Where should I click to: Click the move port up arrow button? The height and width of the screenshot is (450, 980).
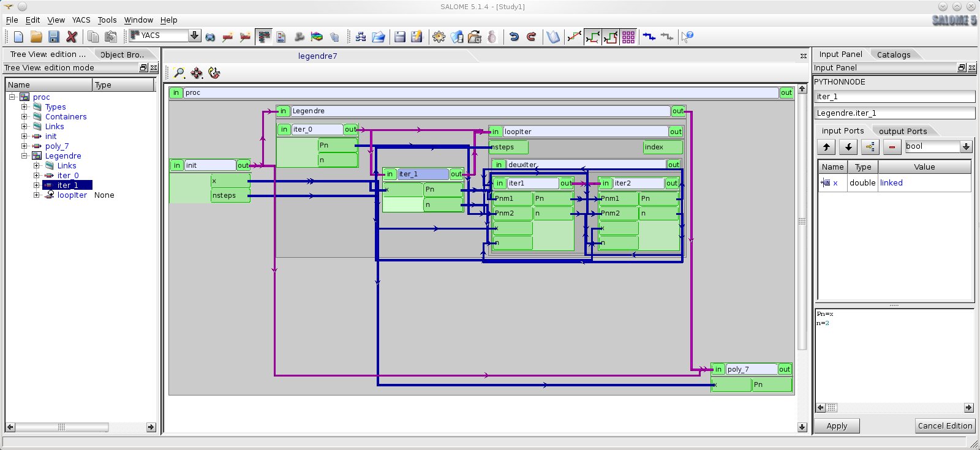pyautogui.click(x=826, y=147)
